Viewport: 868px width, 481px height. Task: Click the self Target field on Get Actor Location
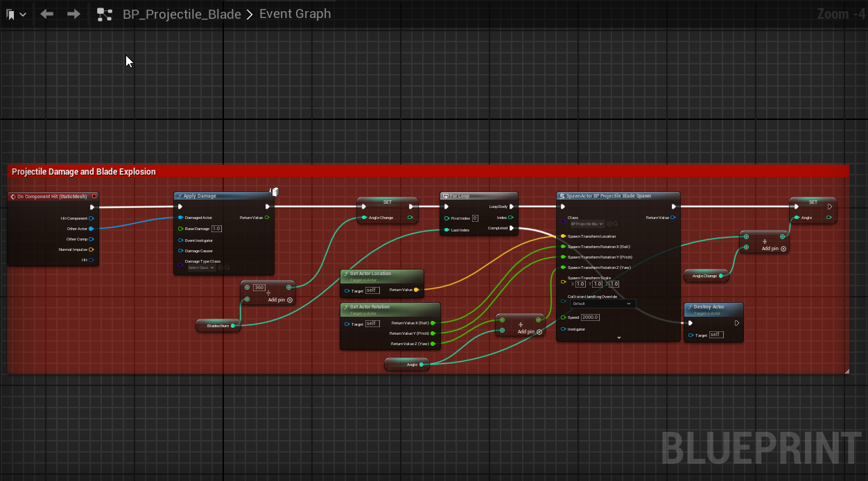click(372, 290)
